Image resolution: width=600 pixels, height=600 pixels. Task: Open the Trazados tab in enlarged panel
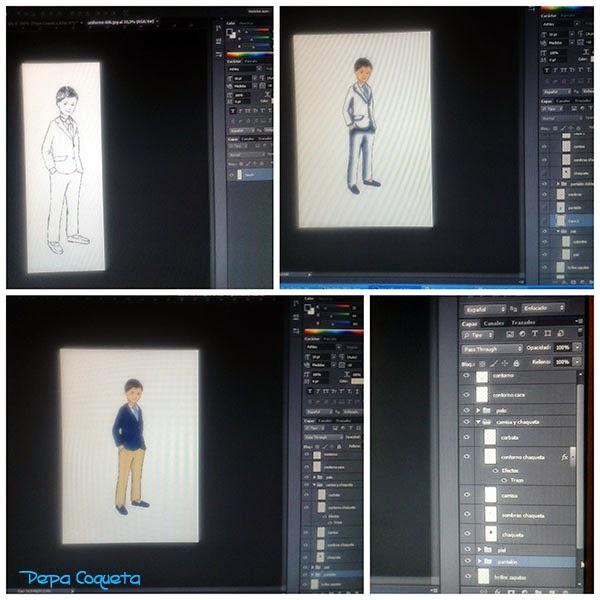tap(524, 323)
